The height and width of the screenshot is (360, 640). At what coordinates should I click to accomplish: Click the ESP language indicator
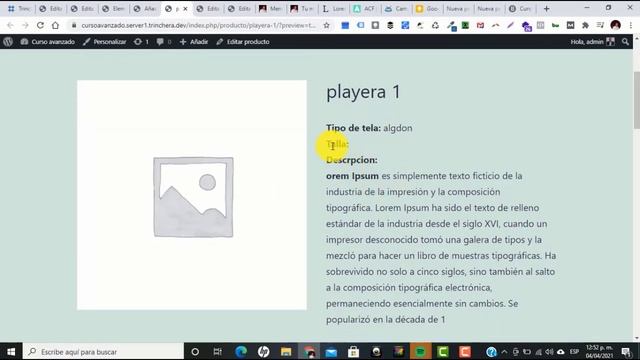point(574,352)
